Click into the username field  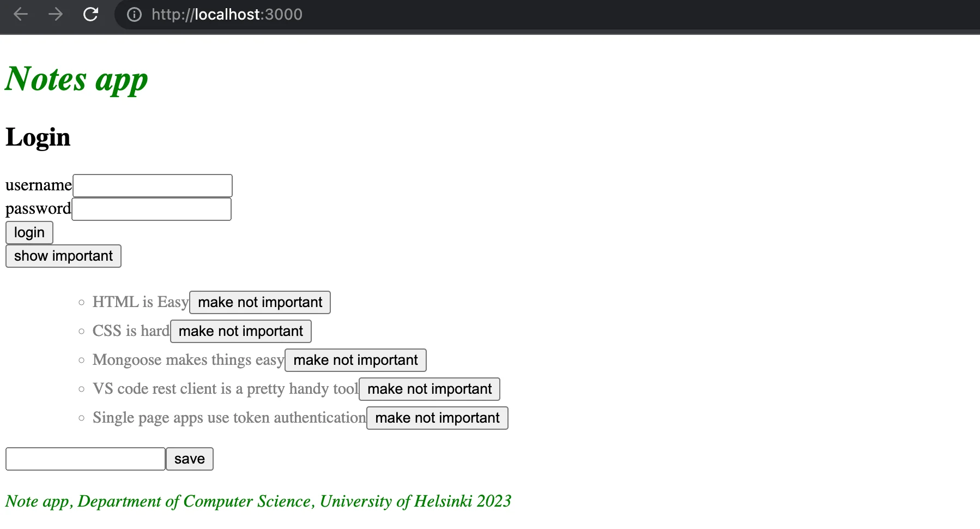[153, 185]
